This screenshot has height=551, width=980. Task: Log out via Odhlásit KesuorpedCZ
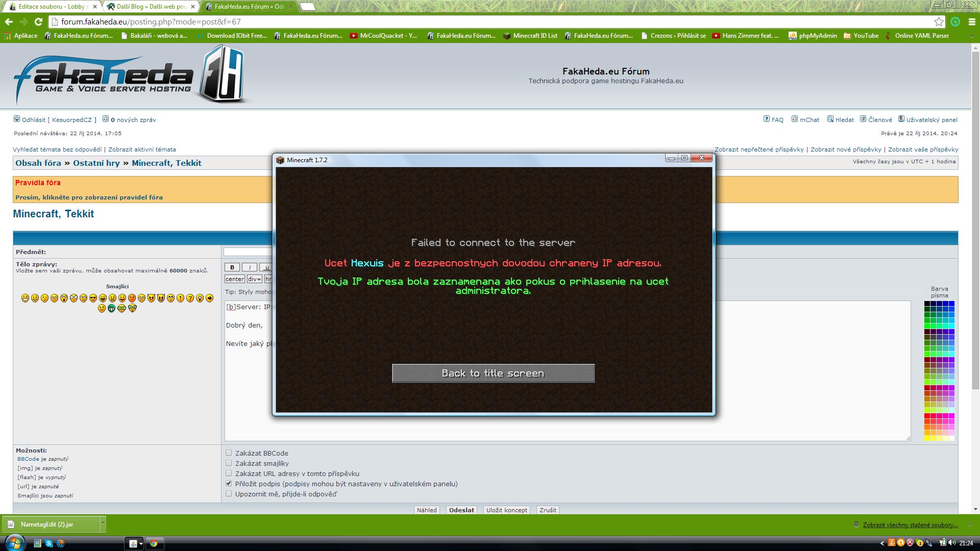click(55, 120)
